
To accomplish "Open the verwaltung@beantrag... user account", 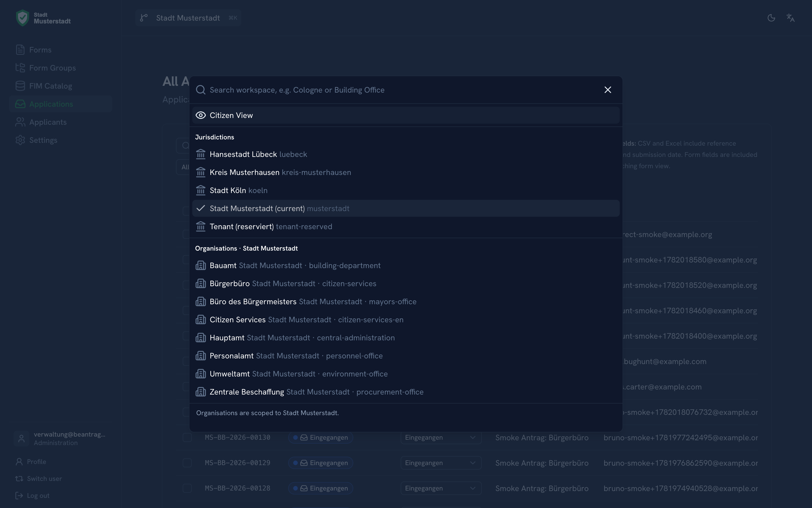I will point(60,439).
